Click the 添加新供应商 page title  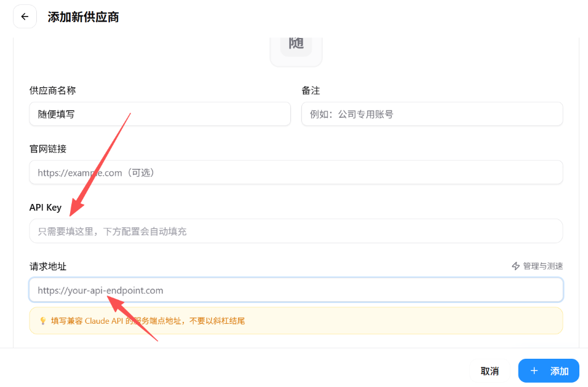tap(83, 17)
